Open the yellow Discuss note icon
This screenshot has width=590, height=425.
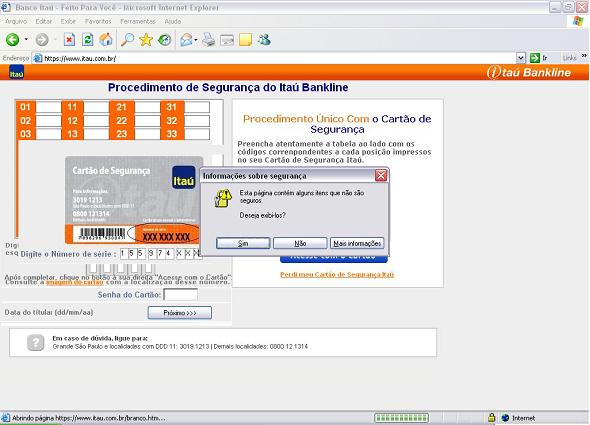coord(245,40)
